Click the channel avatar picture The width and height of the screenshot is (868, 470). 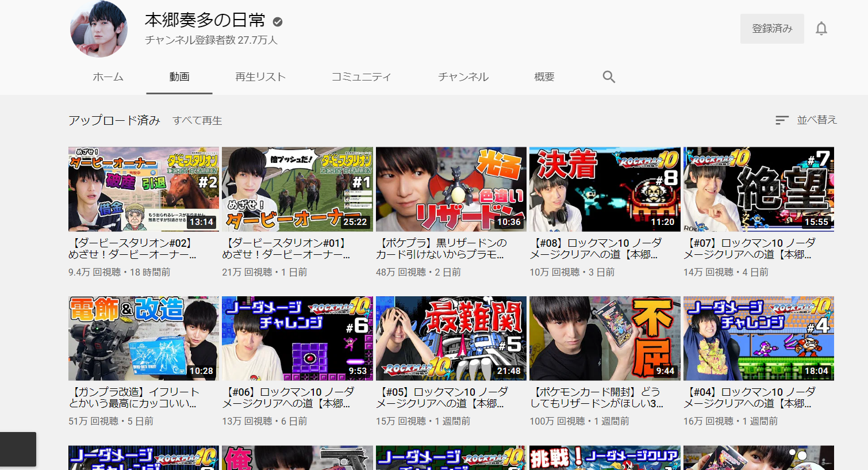point(99,29)
